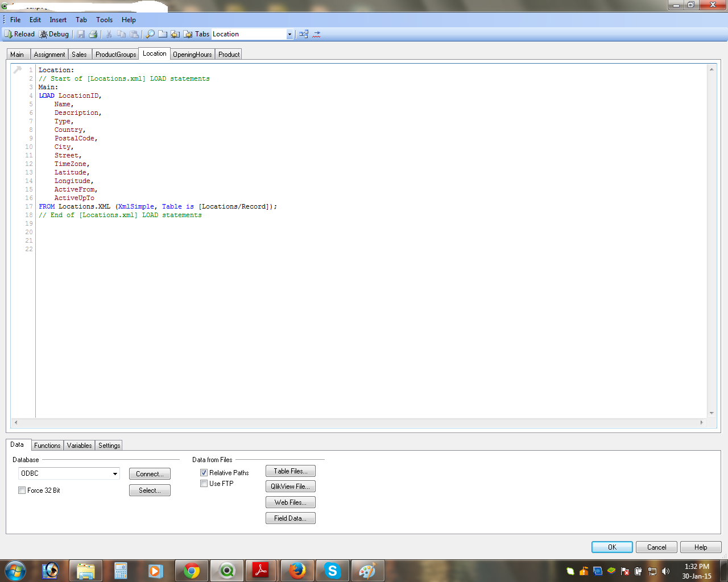Show the Functions tab in the lower panel

coord(47,446)
